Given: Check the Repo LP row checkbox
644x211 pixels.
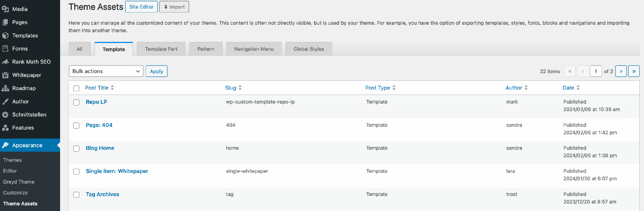Looking at the screenshot, I should pyautogui.click(x=76, y=102).
